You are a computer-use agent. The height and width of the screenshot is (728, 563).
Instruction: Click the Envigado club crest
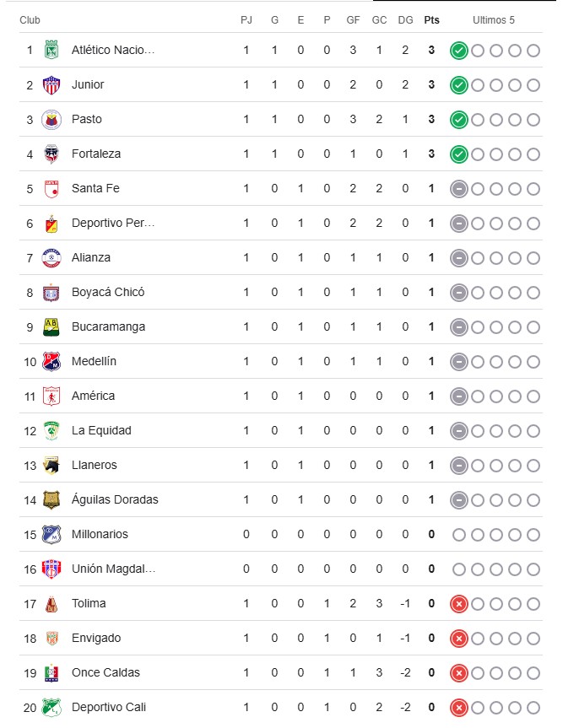point(51,638)
